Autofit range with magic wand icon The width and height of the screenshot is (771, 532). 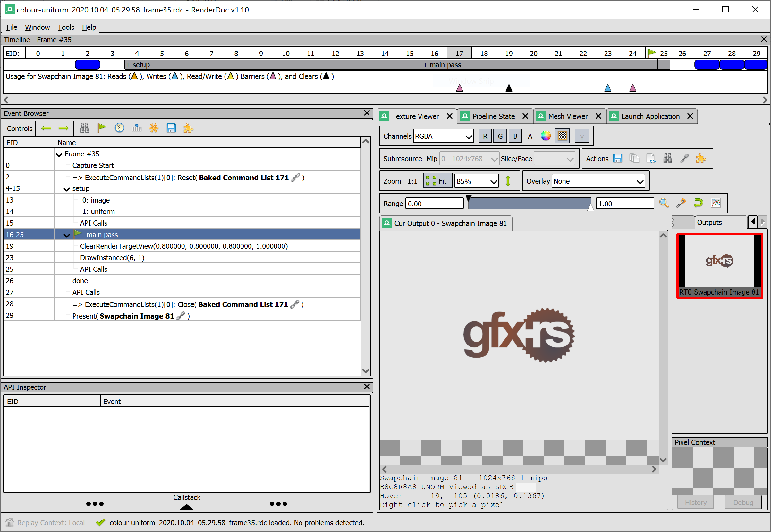(x=681, y=203)
